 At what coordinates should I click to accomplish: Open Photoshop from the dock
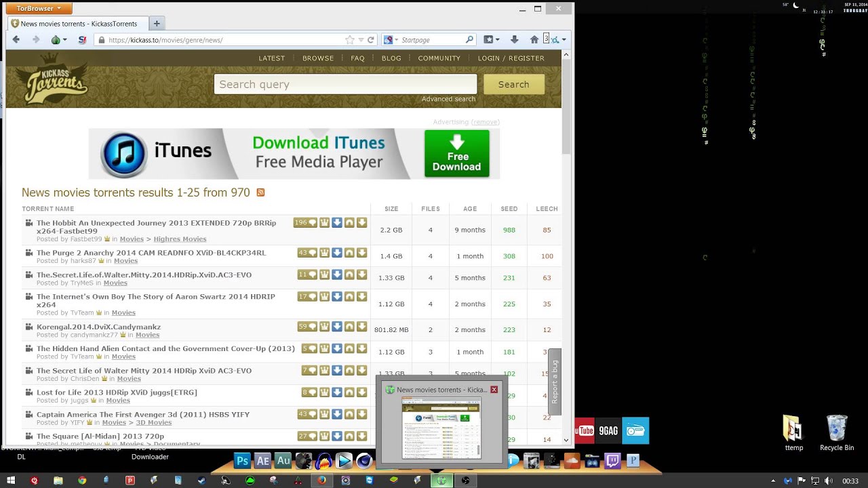click(x=242, y=461)
